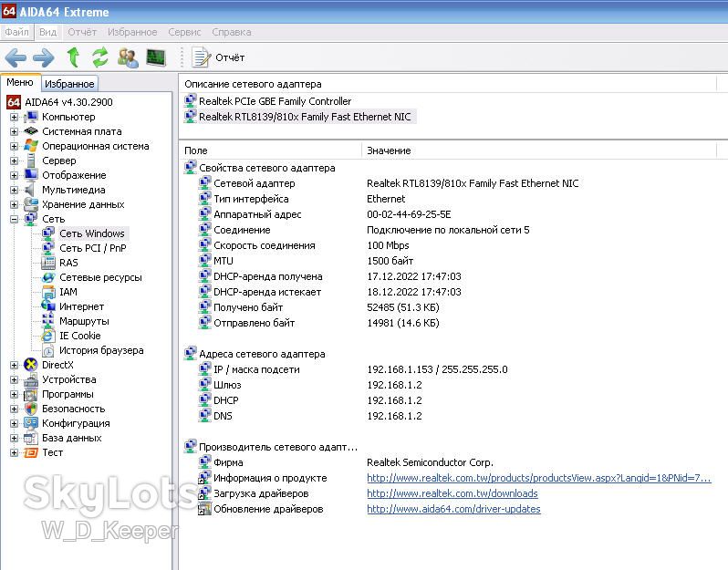Expand the Устройства tree node
The image size is (728, 570).
click(14, 379)
